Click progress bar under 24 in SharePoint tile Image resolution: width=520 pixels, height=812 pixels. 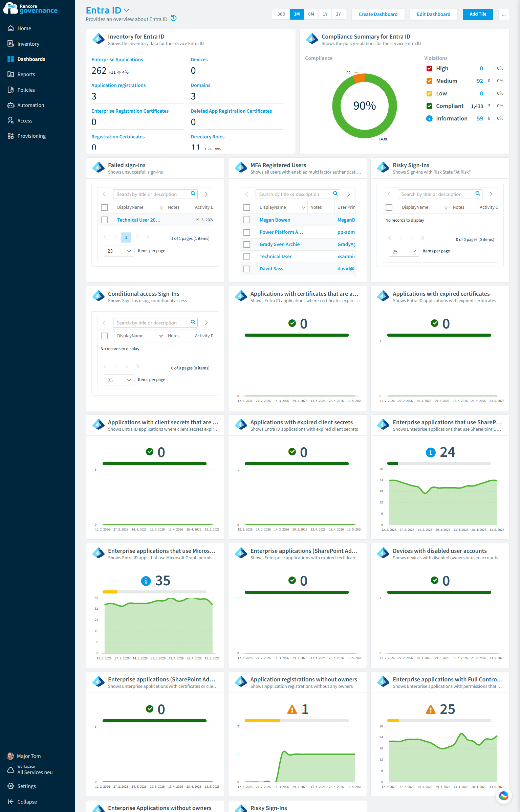click(x=439, y=464)
